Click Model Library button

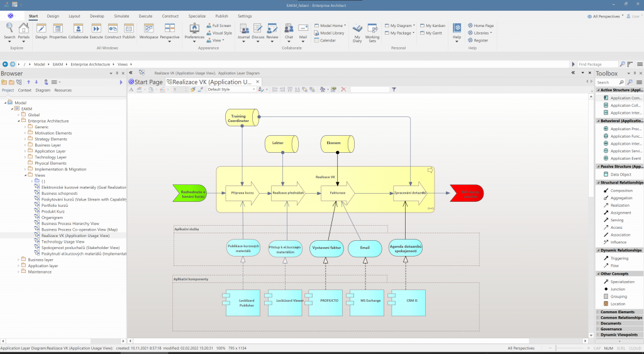click(x=330, y=33)
